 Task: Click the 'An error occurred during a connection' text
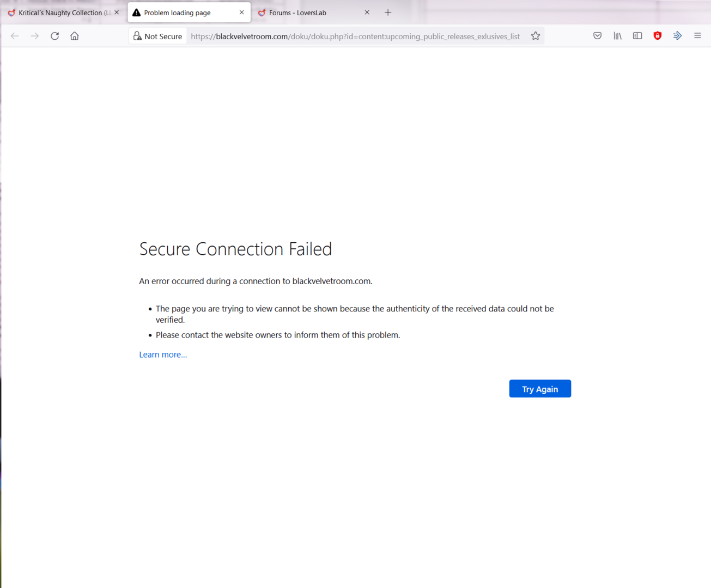click(256, 281)
